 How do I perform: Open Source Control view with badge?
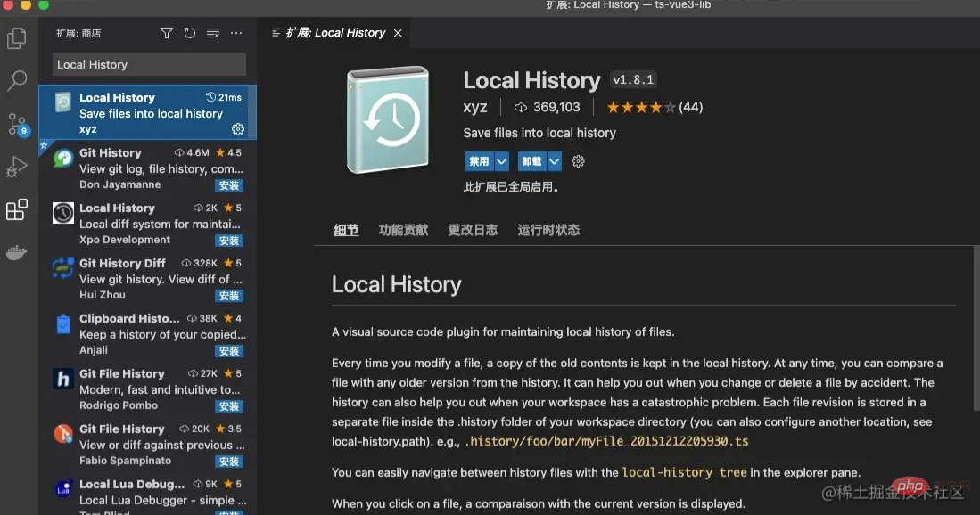coord(17,124)
